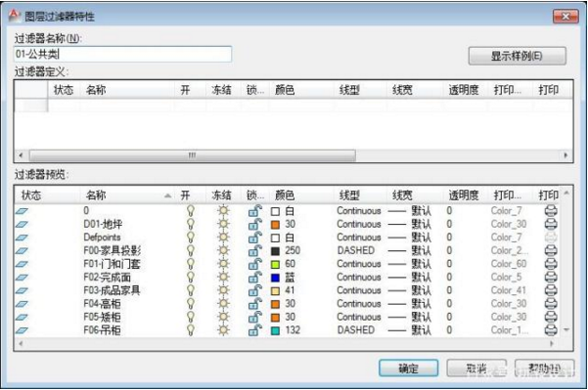Click the greyed printer icon for Defpoints
588x390 pixels.
[551, 238]
